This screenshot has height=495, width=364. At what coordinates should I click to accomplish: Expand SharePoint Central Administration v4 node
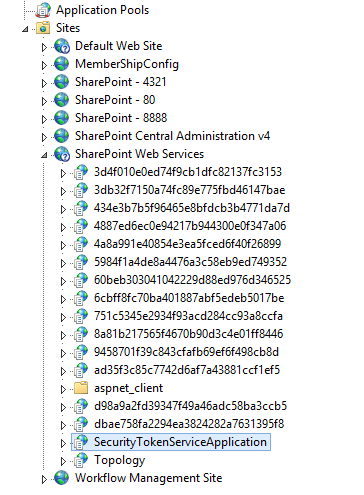tap(44, 137)
